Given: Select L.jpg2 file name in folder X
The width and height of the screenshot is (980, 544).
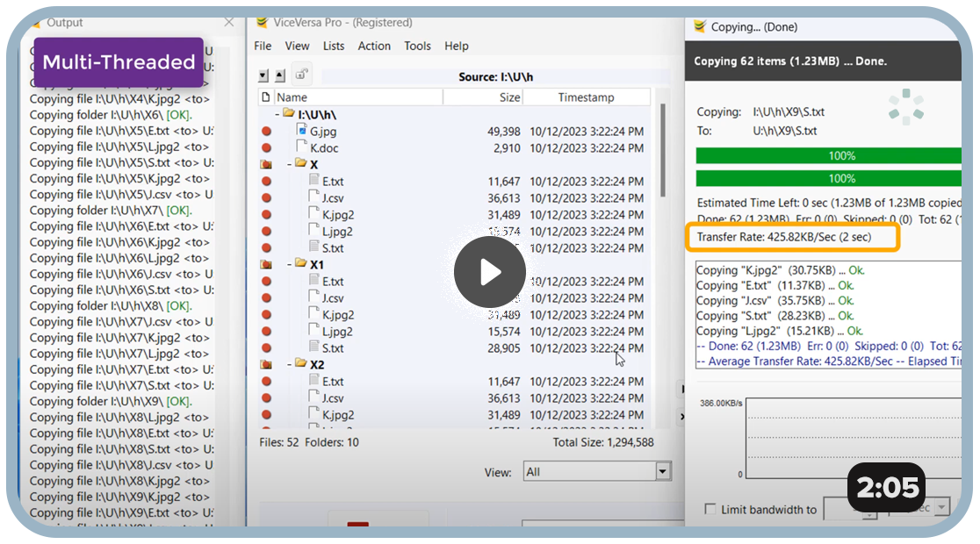Looking at the screenshot, I should [337, 231].
